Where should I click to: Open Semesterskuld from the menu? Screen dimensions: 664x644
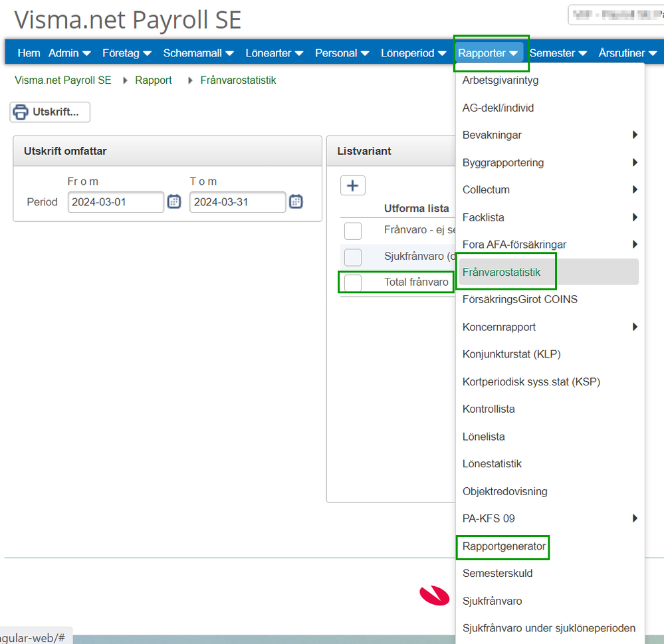tap(497, 574)
